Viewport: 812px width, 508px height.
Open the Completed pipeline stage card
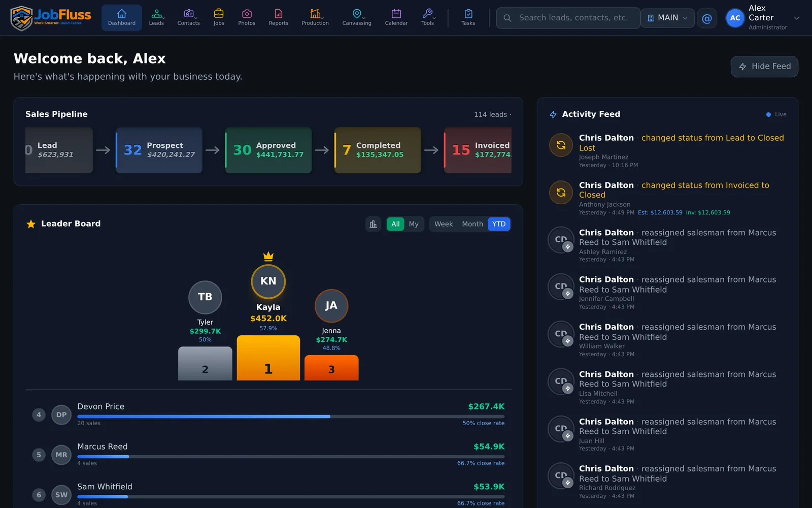(x=378, y=150)
